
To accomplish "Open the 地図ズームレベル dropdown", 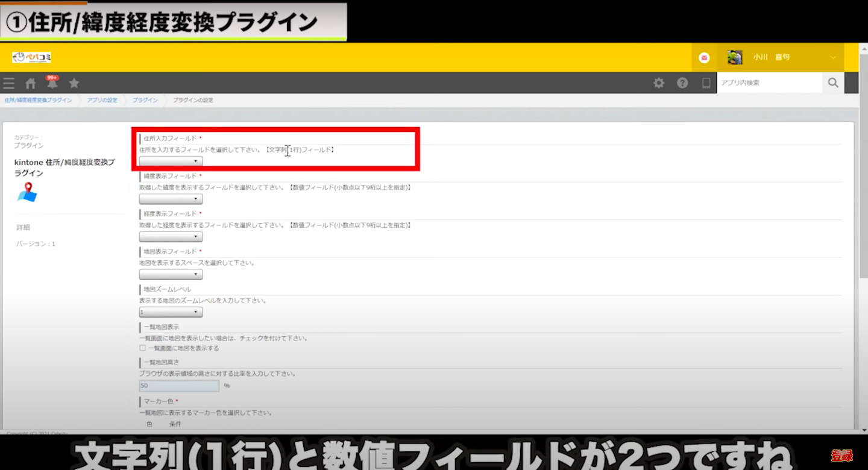I will [x=171, y=312].
